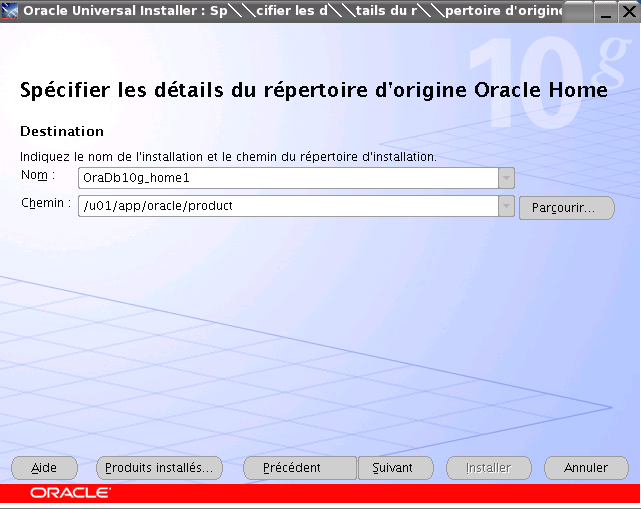Minimize the installer window
The image size is (641, 509).
(606, 11)
